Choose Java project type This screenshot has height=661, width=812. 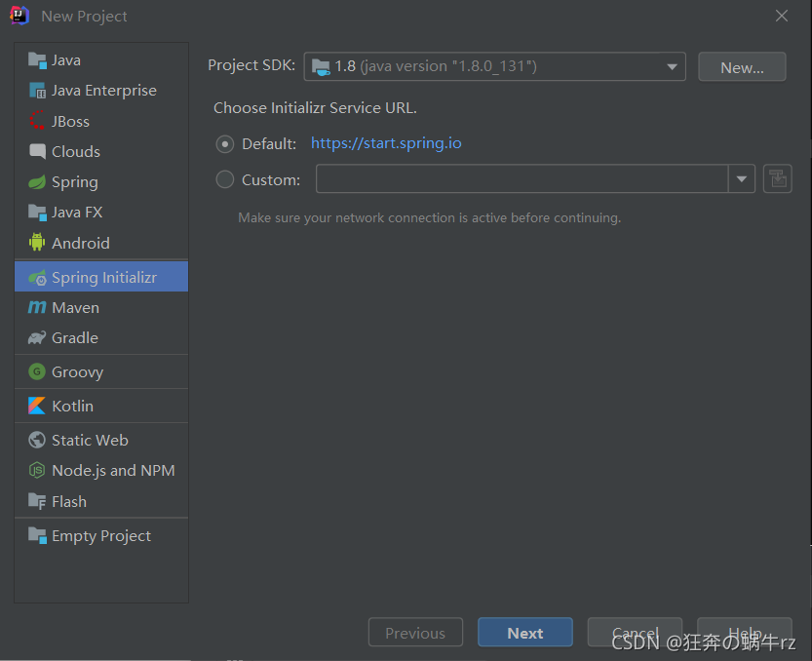tap(101, 60)
